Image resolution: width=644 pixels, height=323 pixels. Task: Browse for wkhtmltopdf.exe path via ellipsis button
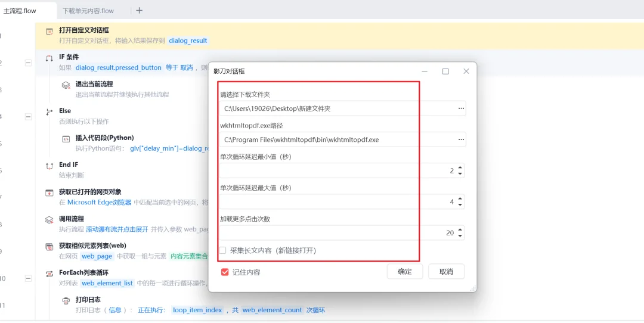click(x=461, y=139)
